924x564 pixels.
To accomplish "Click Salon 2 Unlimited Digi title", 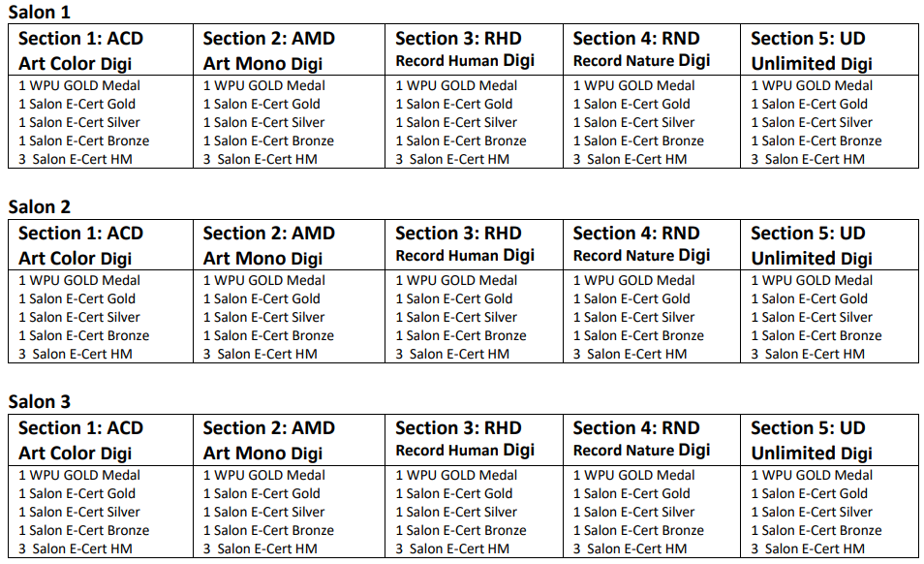I will [x=812, y=258].
